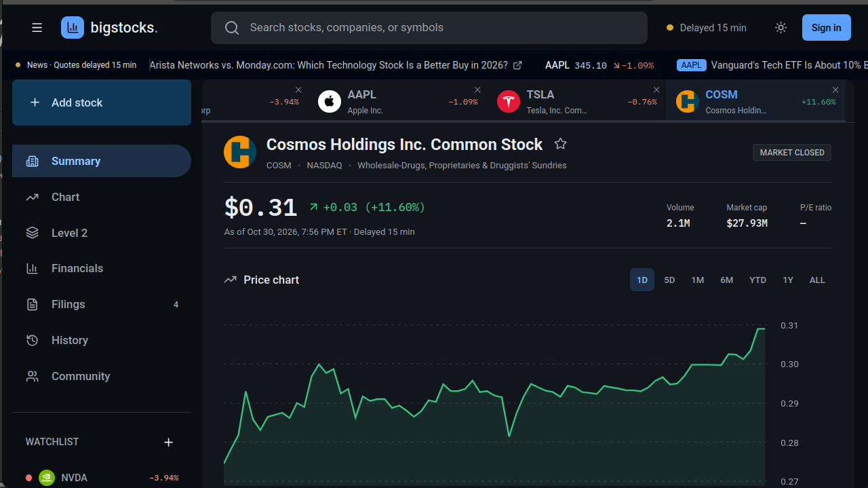The image size is (868, 488).
Task: Click the Chart trend-line icon
Action: [x=32, y=197]
